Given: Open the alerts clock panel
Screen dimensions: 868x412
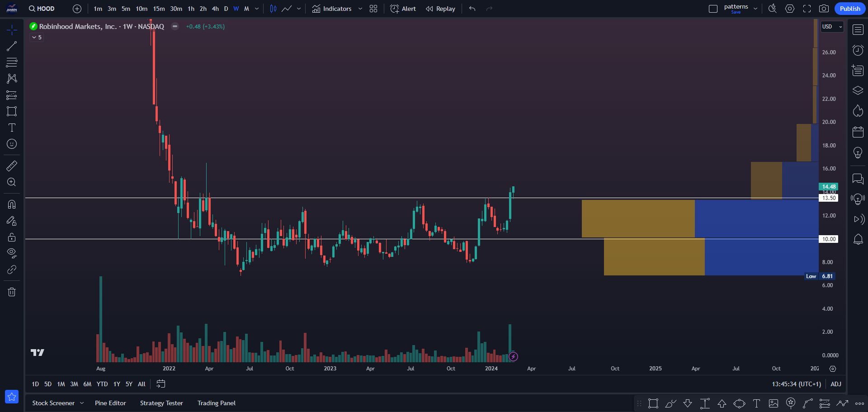Looking at the screenshot, I should [858, 50].
